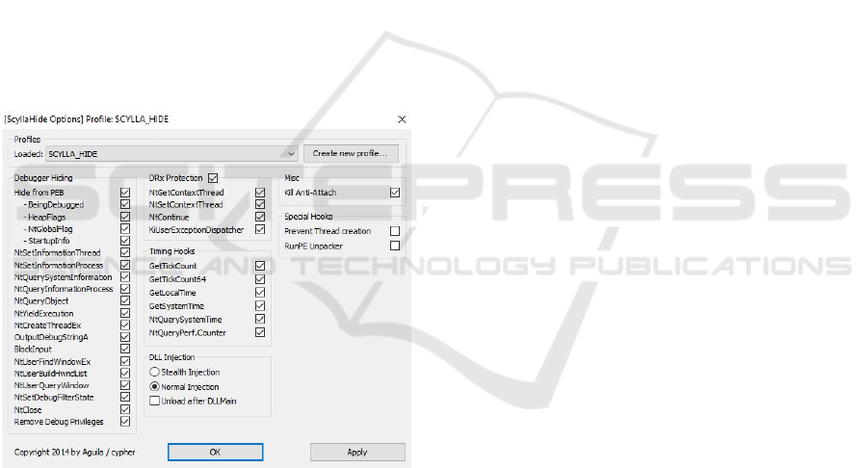The image size is (868, 468).
Task: Uncheck the BeingDebugged option
Action: pyautogui.click(x=125, y=204)
